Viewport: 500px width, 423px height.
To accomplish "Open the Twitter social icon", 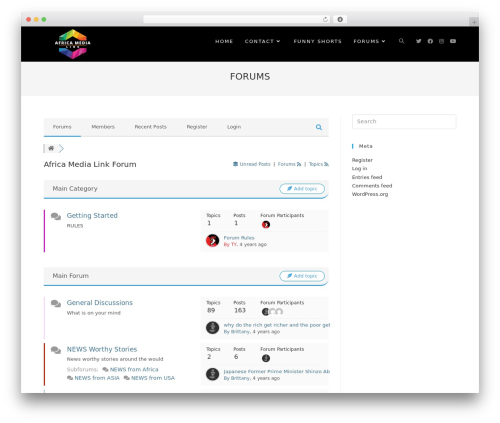I will (419, 41).
